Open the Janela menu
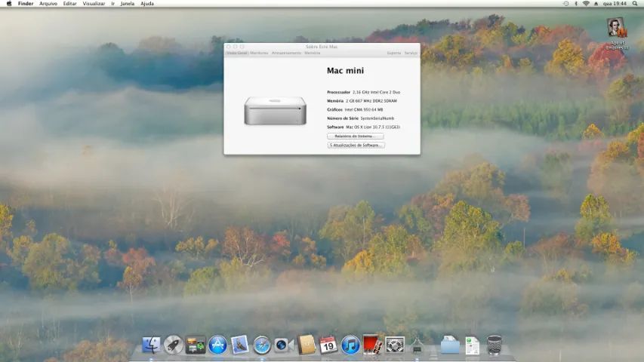The height and width of the screenshot is (362, 644). point(128,3)
